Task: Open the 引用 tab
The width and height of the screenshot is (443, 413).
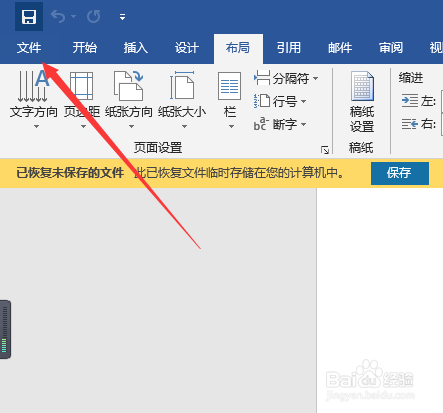Action: click(289, 48)
